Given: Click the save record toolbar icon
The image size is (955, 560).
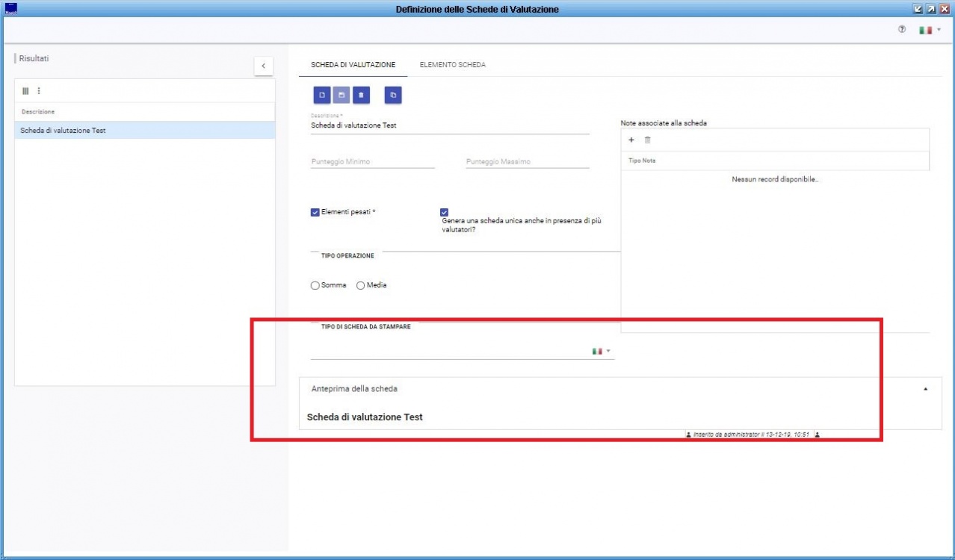Looking at the screenshot, I should tap(341, 96).
